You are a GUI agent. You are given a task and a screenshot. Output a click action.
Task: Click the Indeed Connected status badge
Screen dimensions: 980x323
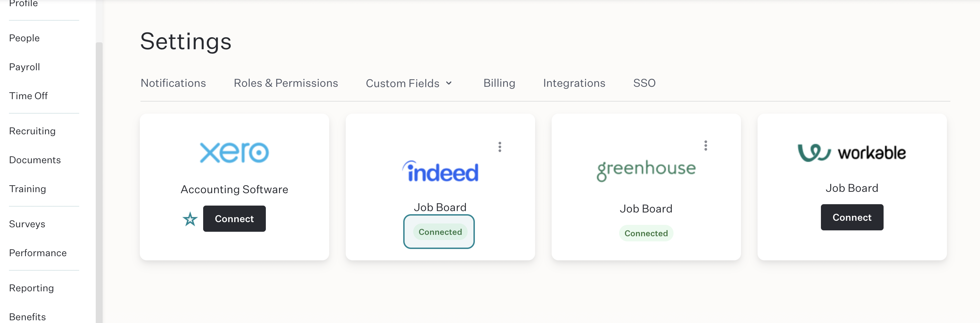pos(440,232)
